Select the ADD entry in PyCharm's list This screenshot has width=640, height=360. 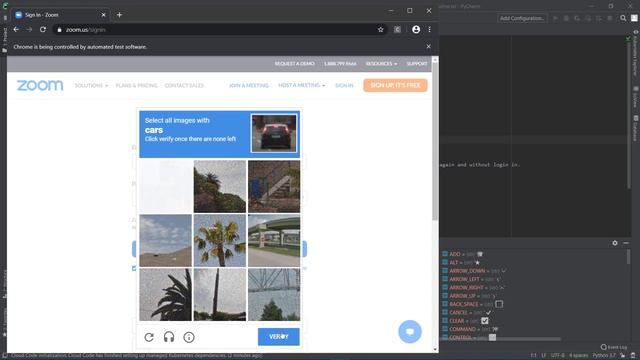click(x=463, y=254)
